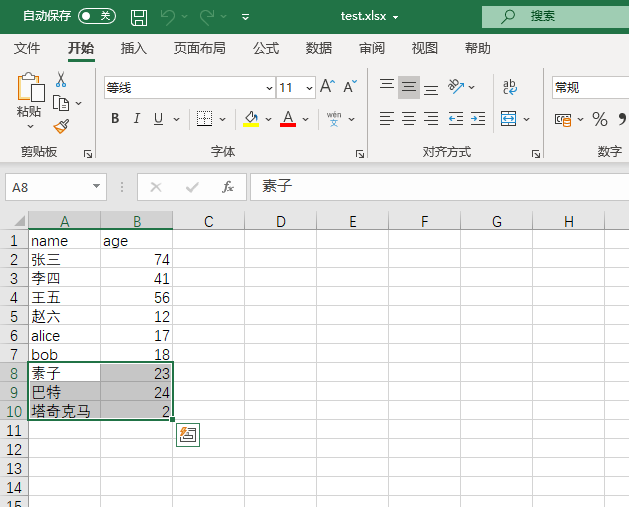Select column C header

coord(208,221)
